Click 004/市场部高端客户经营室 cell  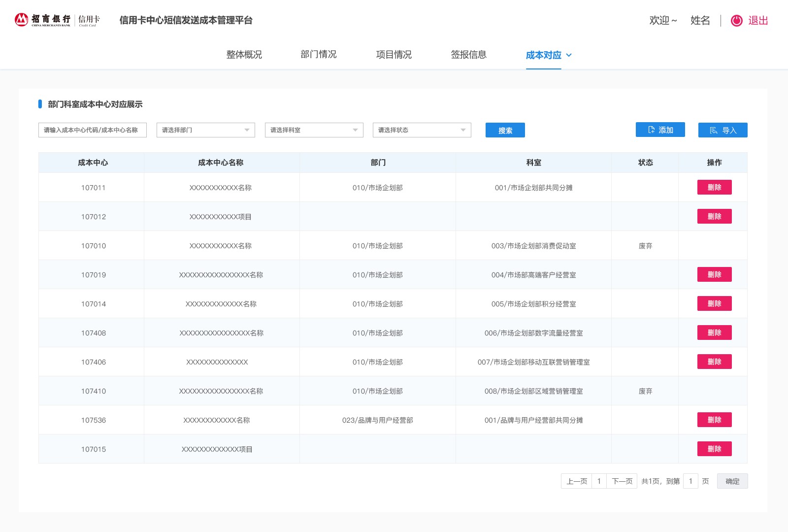pos(534,275)
